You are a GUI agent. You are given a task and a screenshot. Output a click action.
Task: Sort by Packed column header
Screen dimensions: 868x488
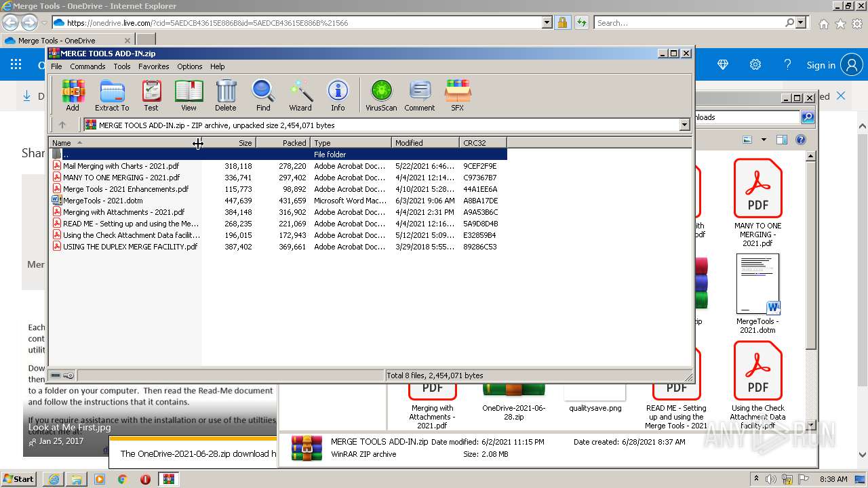(x=283, y=143)
